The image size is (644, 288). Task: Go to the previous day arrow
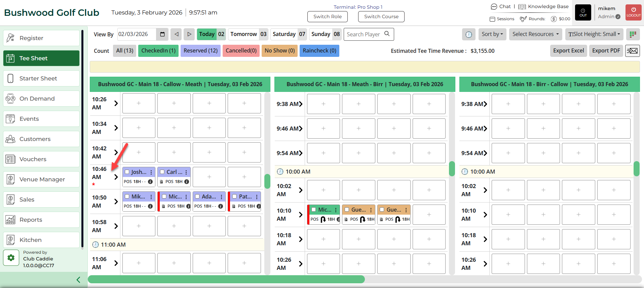(x=176, y=34)
